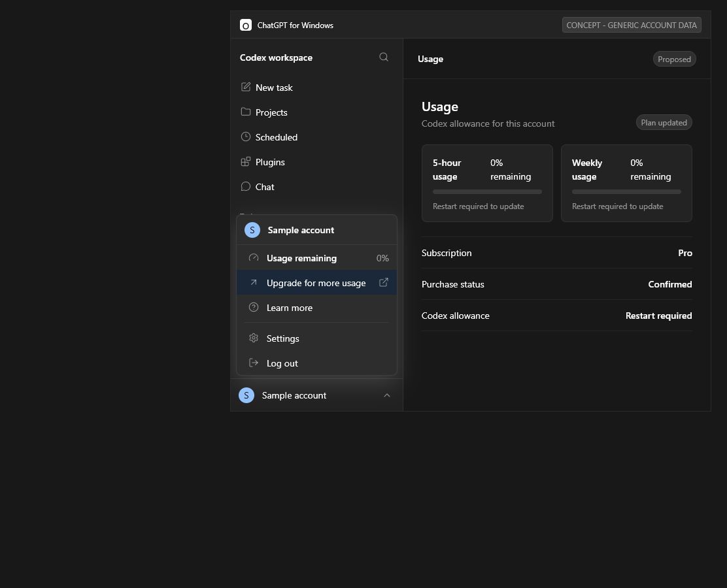Click Restart required note under Weekly usage
The height and width of the screenshot is (588, 727).
click(617, 206)
